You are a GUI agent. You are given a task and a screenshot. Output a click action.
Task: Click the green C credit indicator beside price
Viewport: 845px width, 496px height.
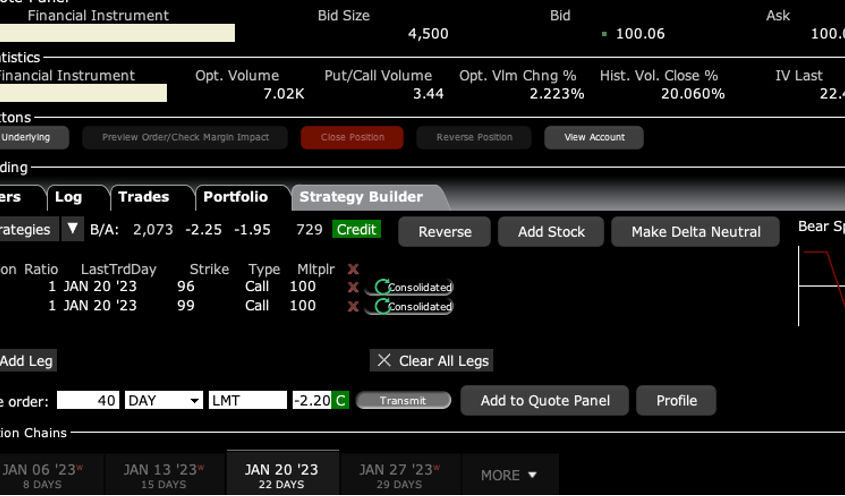tap(341, 400)
